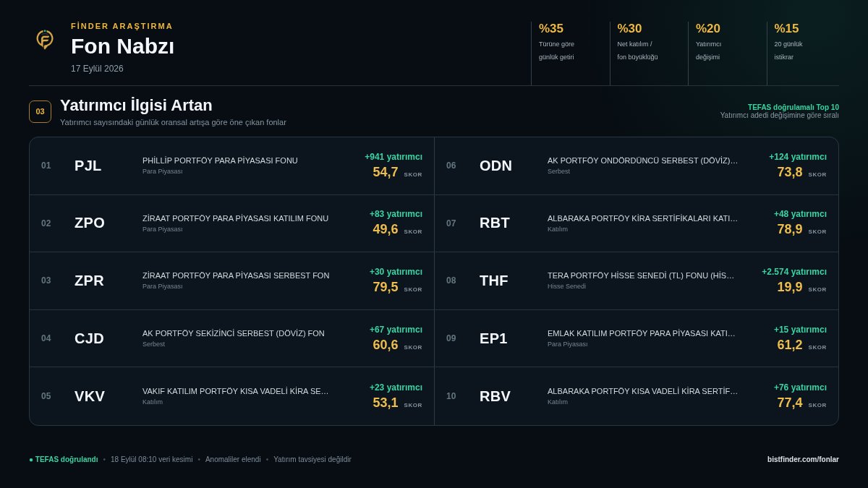The image size is (868, 488).
Task: Click TERA PORTFÖY HİSSE SENEDİ fund name
Action: pyautogui.click(x=641, y=275)
